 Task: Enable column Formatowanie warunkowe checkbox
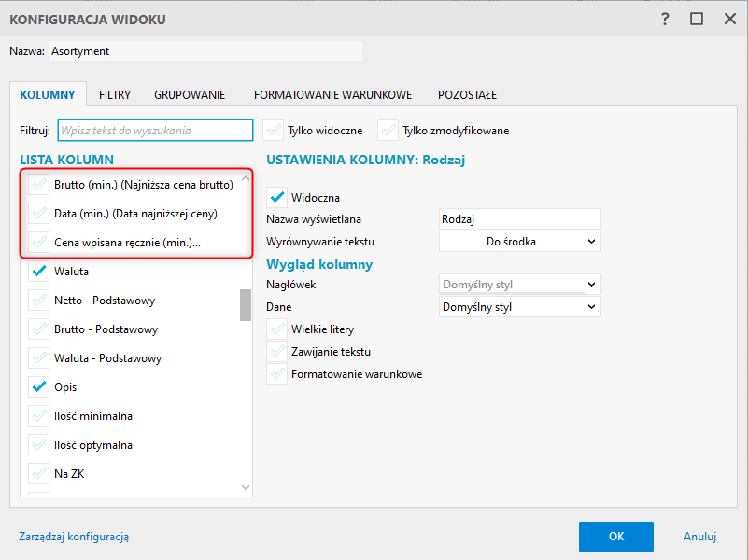276,374
